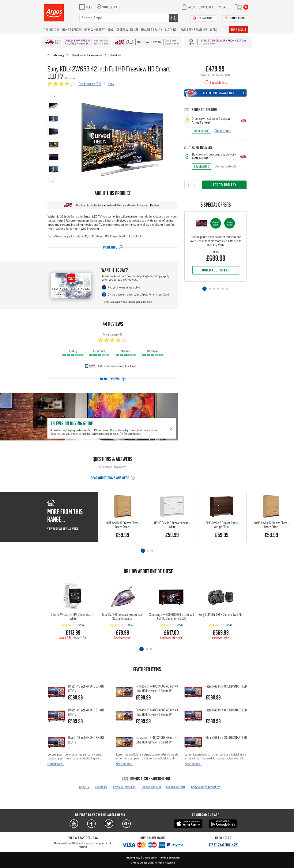Viewport: 294px width, 868px height.
Task: Open the Baby & Nursery menu
Action: tap(95, 30)
